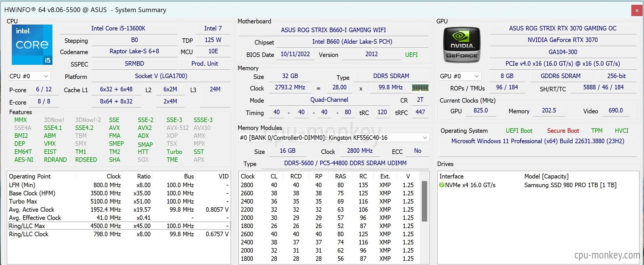Viewport: 644px width, 265px height.
Task: Click the memory timings table scrollbar
Action: click(x=424, y=201)
